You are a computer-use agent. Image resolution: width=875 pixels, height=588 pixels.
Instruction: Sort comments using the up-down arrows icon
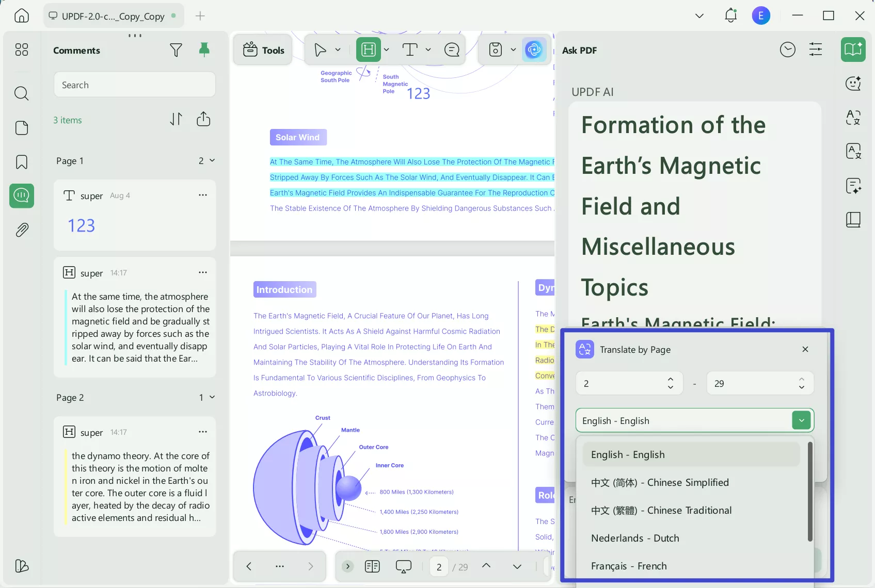(176, 119)
